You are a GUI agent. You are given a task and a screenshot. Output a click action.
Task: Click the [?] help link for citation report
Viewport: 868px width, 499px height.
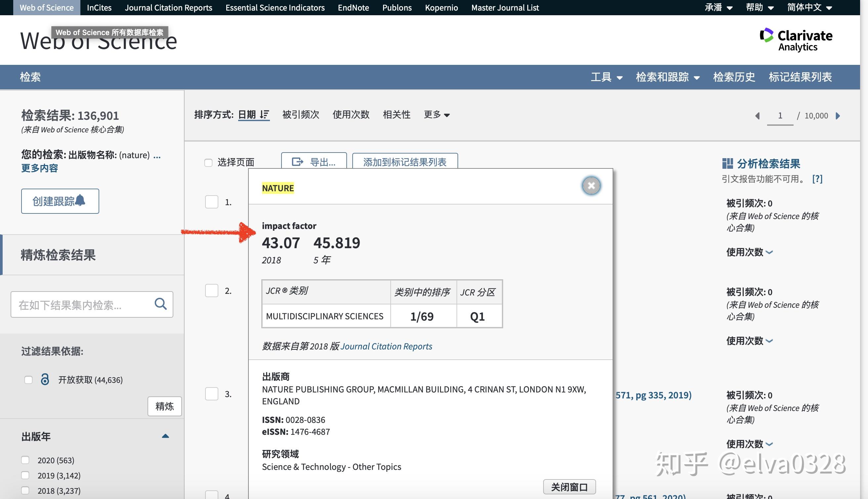pyautogui.click(x=817, y=179)
